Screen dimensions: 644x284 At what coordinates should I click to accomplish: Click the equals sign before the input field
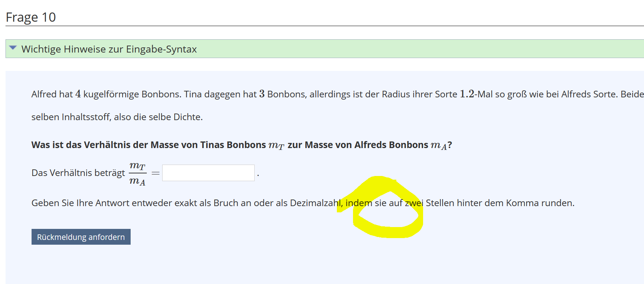(x=156, y=173)
